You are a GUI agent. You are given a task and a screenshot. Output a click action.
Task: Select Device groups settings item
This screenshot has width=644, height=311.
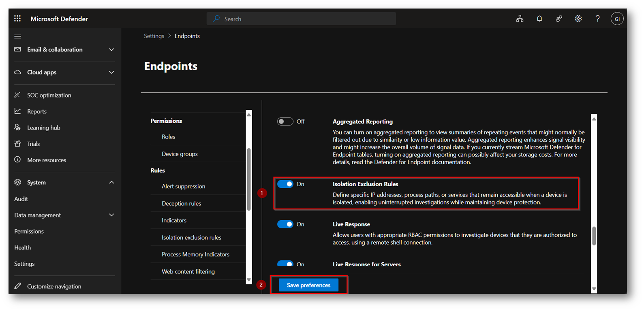[x=180, y=154]
